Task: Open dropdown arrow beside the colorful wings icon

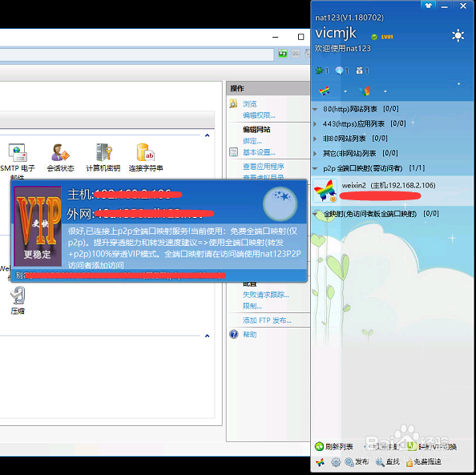Action: pyautogui.click(x=385, y=91)
